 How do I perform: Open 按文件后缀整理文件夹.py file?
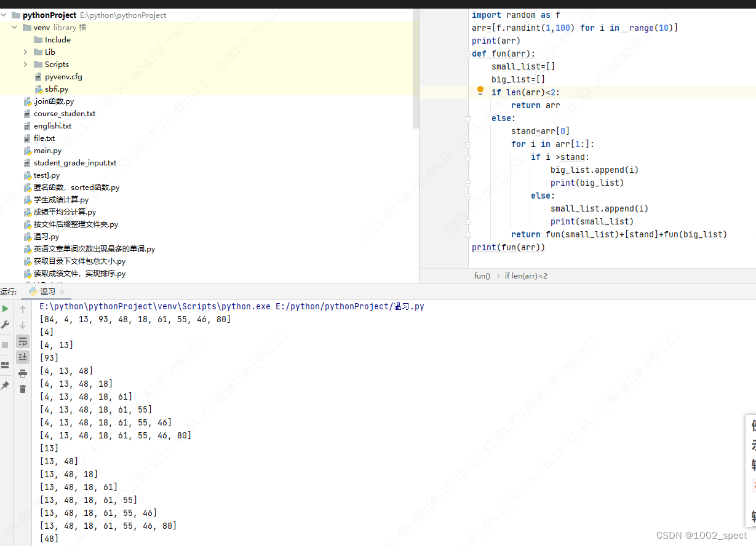(76, 224)
